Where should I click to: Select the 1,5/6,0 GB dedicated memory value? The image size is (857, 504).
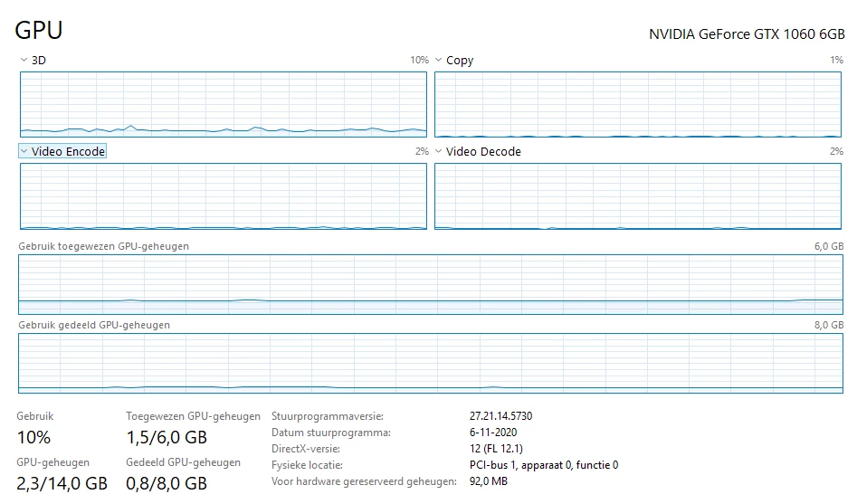167,437
